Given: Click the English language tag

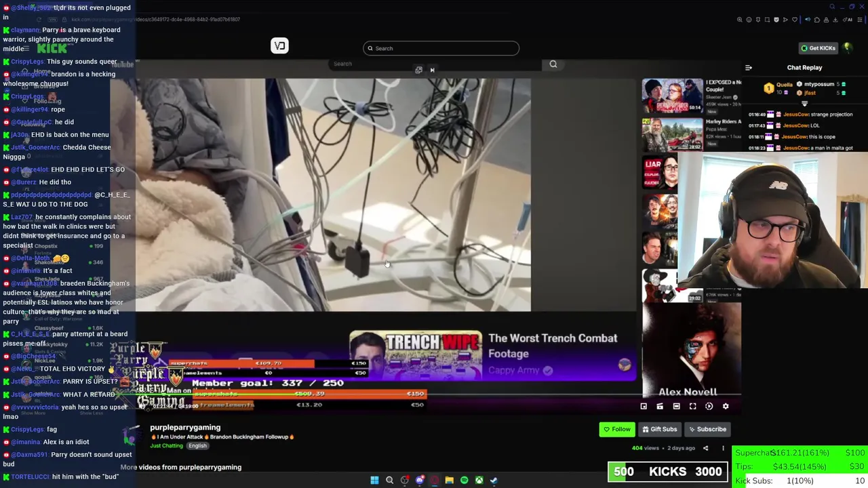Looking at the screenshot, I should click(x=197, y=446).
